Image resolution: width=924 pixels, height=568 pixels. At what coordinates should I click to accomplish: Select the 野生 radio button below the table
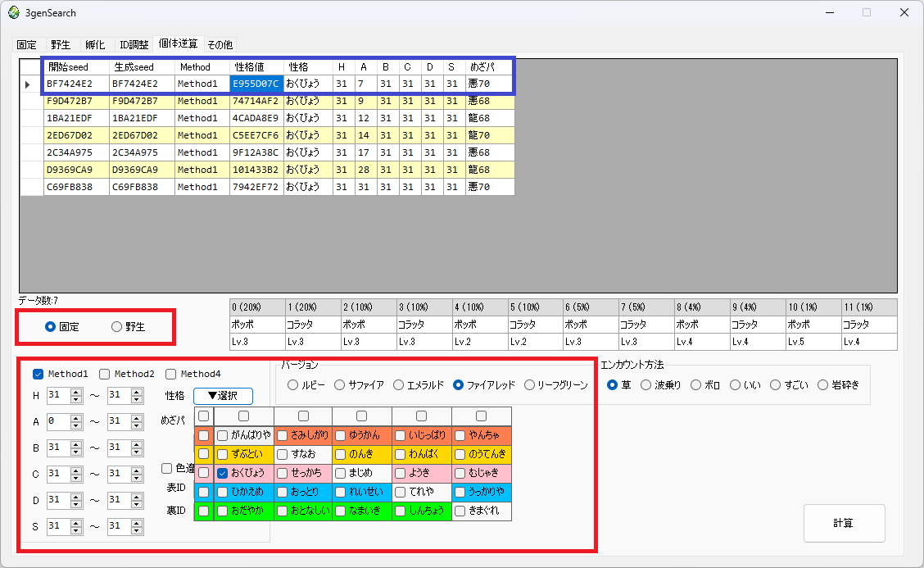(128, 327)
